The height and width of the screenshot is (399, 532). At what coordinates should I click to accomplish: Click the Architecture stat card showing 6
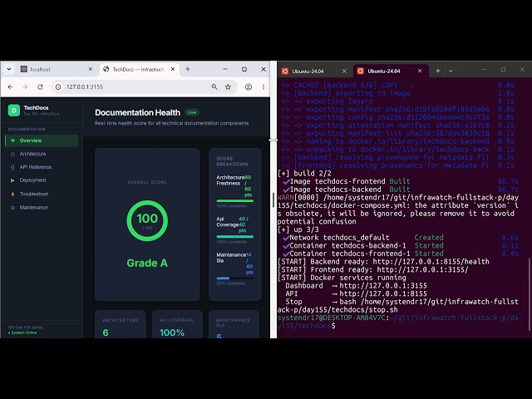tap(121, 324)
